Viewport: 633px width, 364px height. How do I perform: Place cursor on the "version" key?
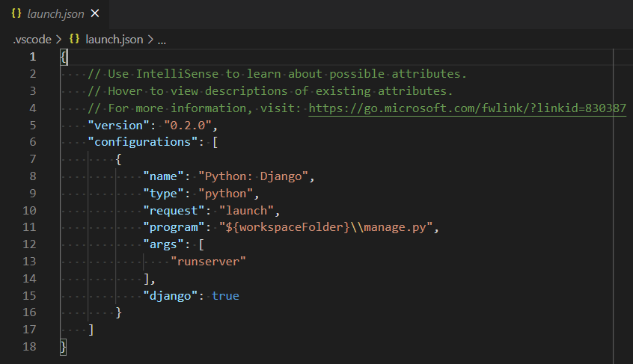(x=119, y=126)
